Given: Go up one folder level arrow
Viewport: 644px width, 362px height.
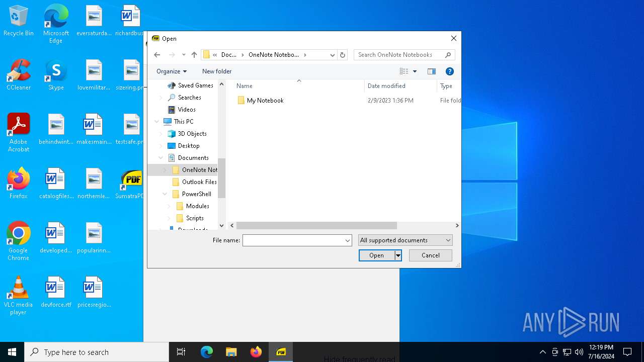Looking at the screenshot, I should pos(194,55).
